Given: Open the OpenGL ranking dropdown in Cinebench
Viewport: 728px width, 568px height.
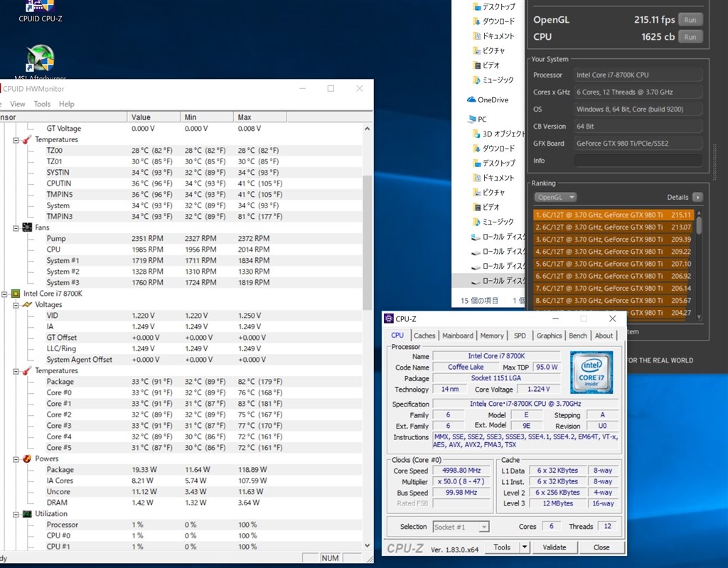Looking at the screenshot, I should point(555,197).
